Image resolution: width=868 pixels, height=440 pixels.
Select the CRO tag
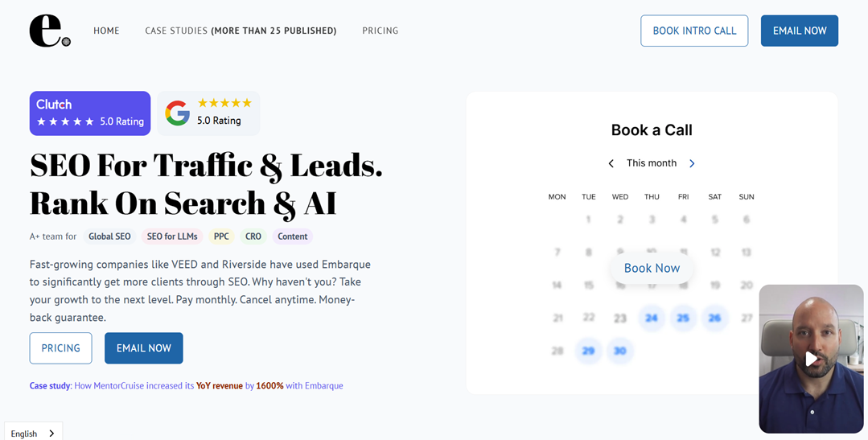tap(253, 236)
